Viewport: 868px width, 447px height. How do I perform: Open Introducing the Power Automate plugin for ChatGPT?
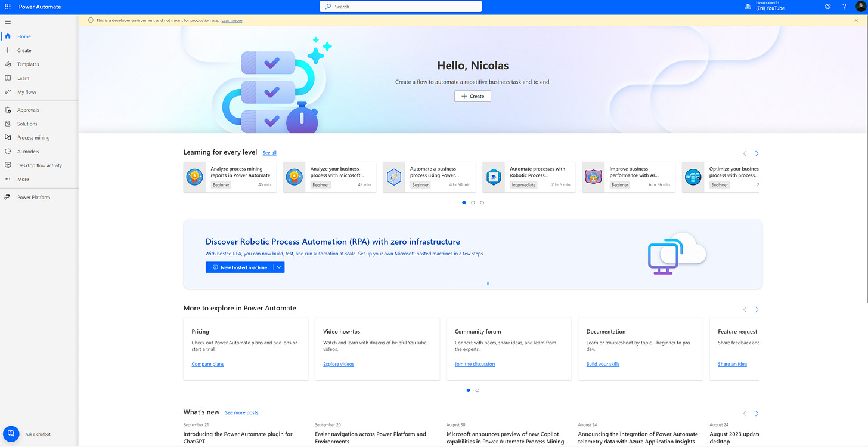(238, 437)
